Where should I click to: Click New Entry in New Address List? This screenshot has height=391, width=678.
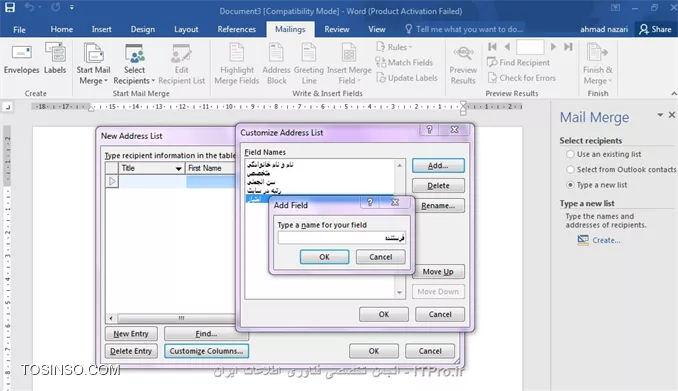click(131, 334)
